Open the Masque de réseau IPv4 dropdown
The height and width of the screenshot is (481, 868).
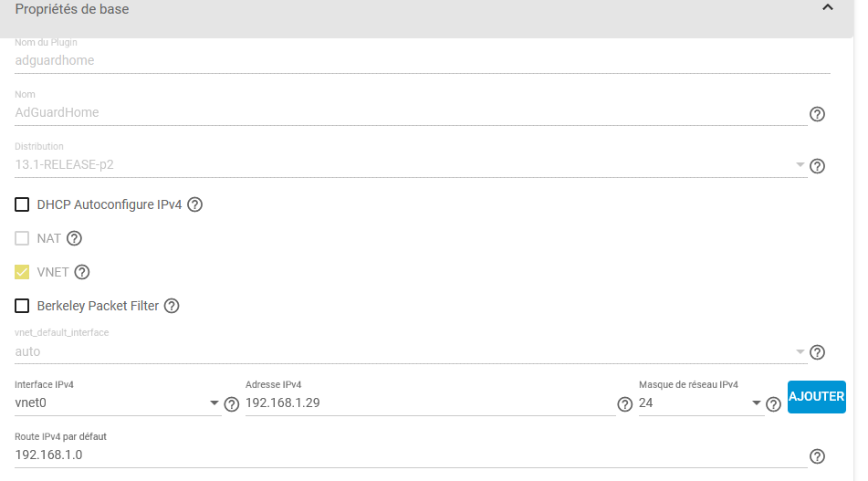701,403
